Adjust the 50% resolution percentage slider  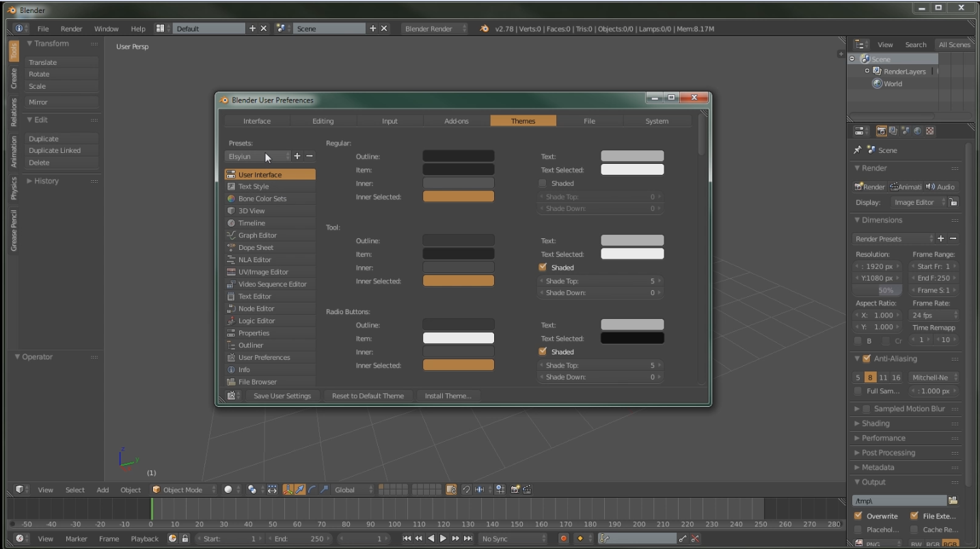tap(878, 290)
